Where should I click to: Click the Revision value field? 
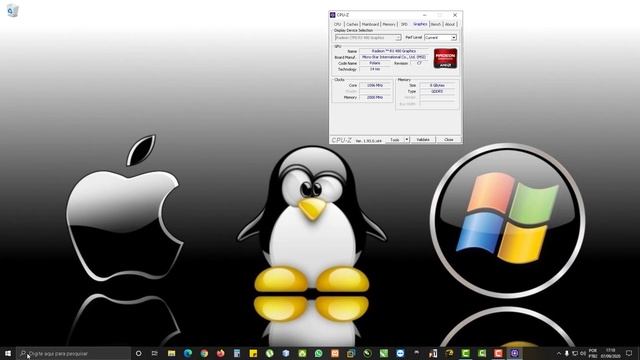(x=419, y=63)
